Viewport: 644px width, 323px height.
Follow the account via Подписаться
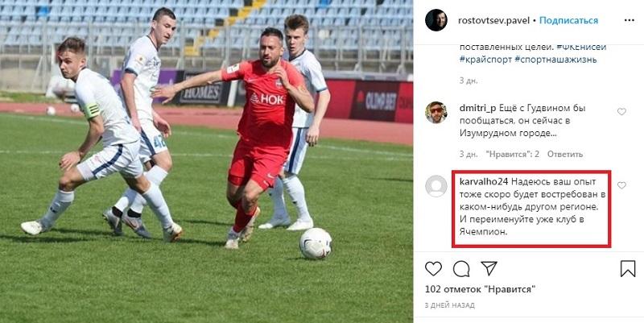click(x=568, y=21)
